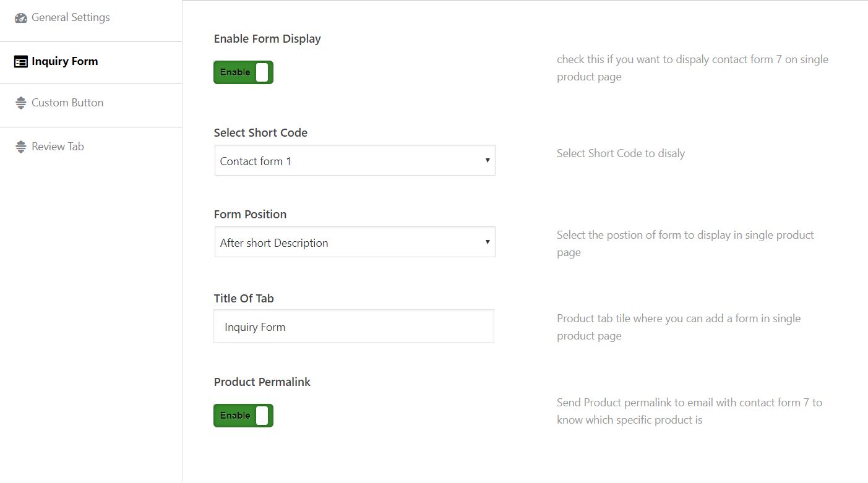
Task: Open the Form Position dropdown
Action: pyautogui.click(x=355, y=242)
